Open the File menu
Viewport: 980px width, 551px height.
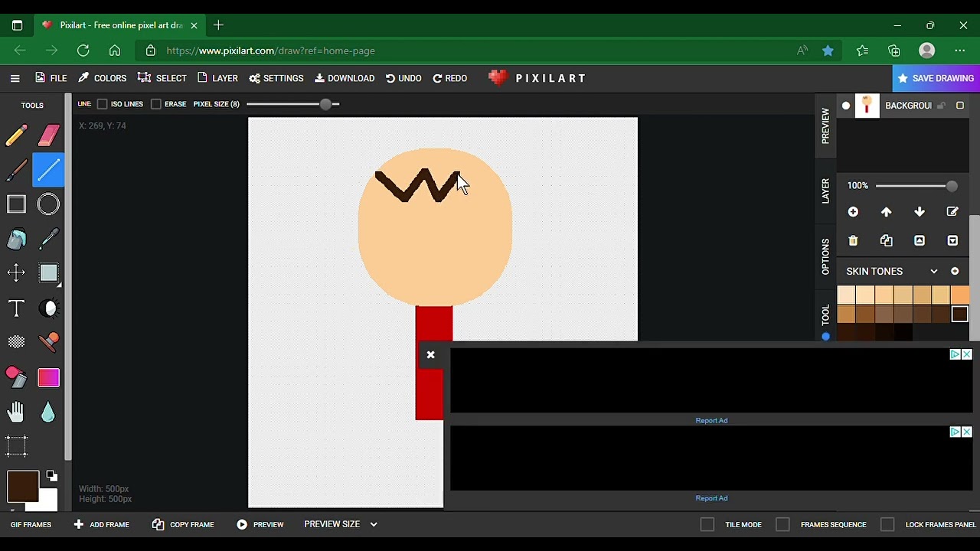click(x=51, y=78)
